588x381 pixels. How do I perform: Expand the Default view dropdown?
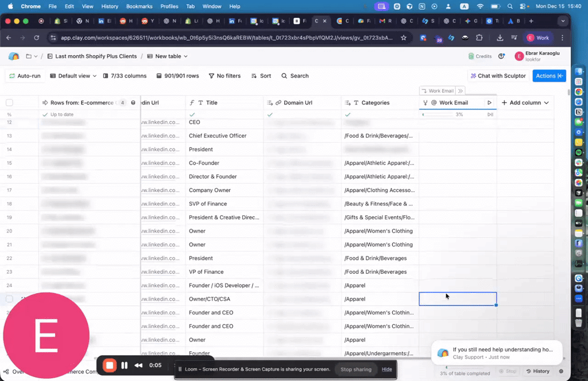click(73, 76)
